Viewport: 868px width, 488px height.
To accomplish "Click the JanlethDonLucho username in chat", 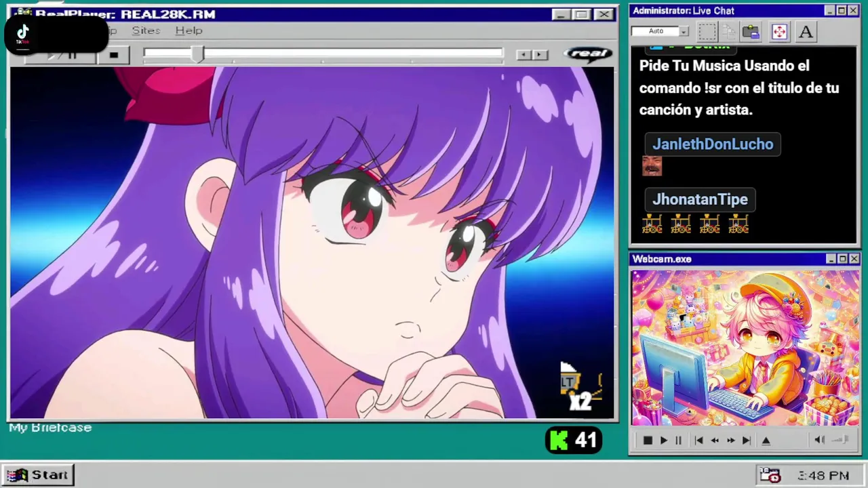I will [713, 144].
